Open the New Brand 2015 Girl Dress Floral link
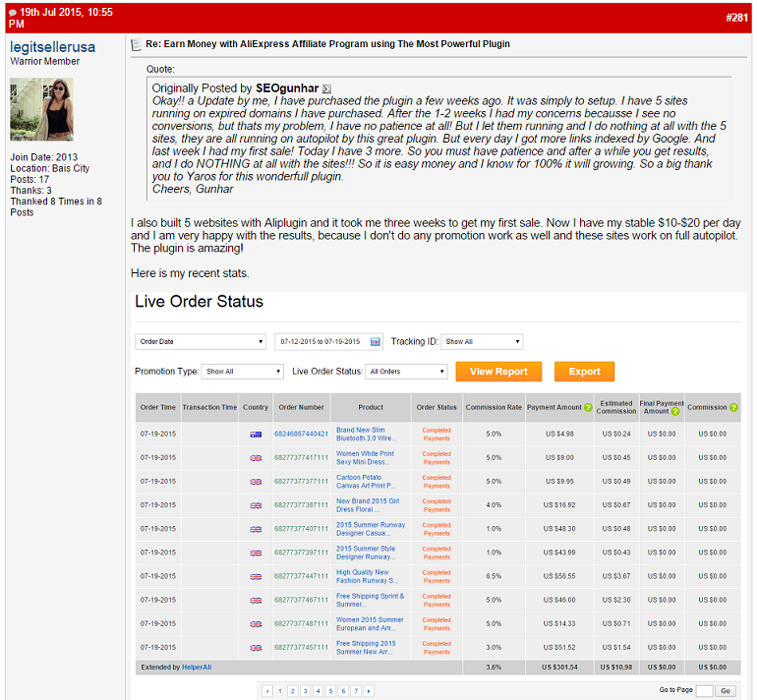Viewport: 758px width, 700px height. tap(368, 505)
